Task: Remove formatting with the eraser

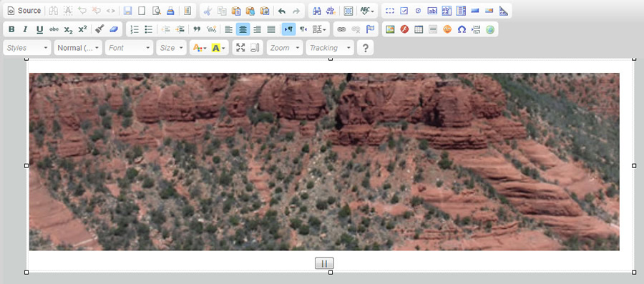Action: coord(114,29)
